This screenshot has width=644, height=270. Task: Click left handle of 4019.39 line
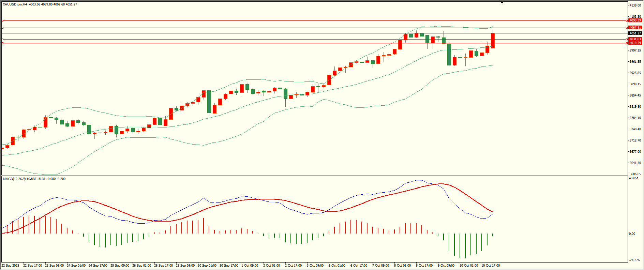[3, 43]
